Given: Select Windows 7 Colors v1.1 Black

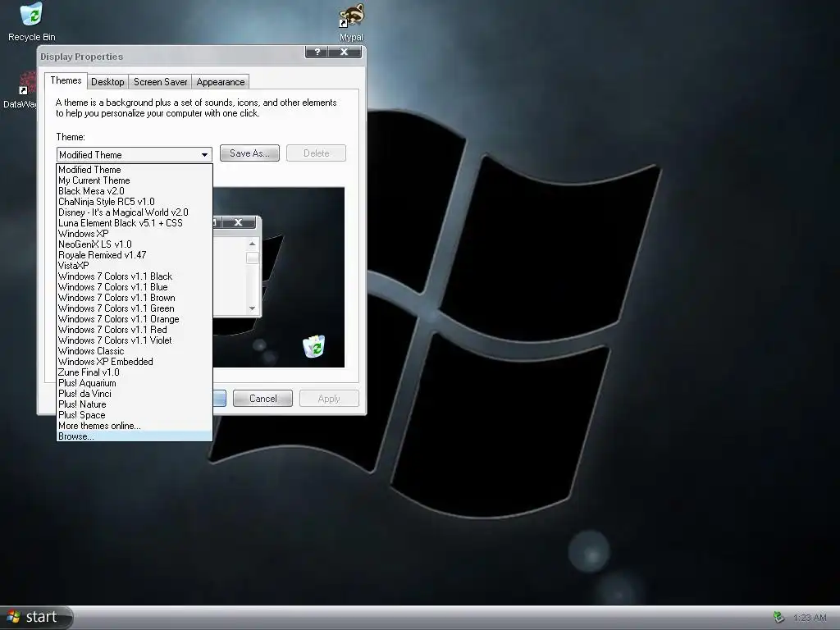Looking at the screenshot, I should point(135,276).
